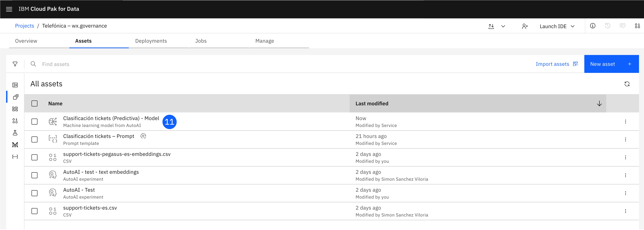
Task: Click the data panel icon in header
Action: 637,26
